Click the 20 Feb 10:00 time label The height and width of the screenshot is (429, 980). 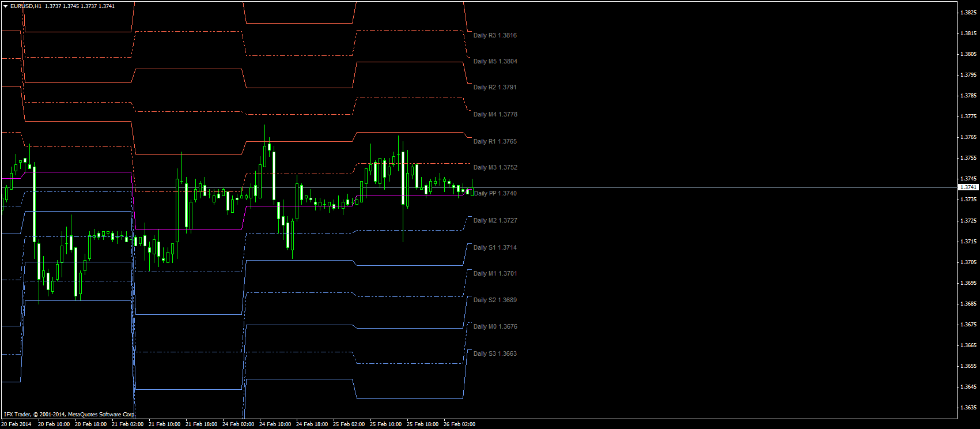click(54, 424)
